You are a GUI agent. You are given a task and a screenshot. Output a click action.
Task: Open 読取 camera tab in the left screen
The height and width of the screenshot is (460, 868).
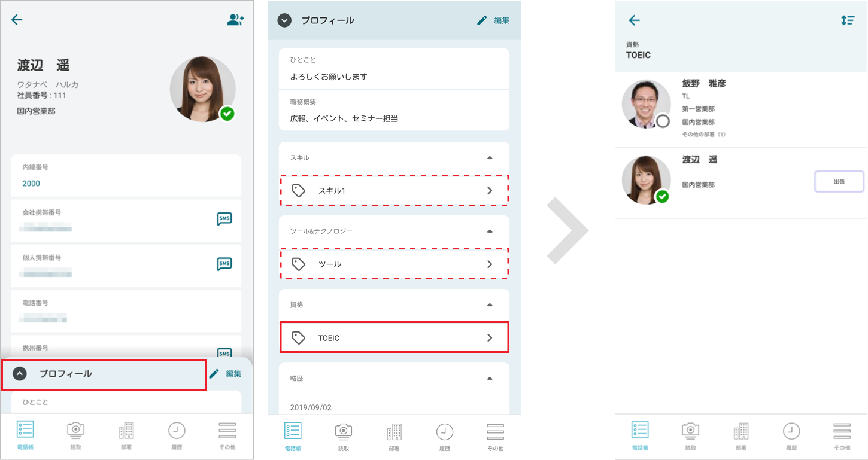[x=75, y=434]
